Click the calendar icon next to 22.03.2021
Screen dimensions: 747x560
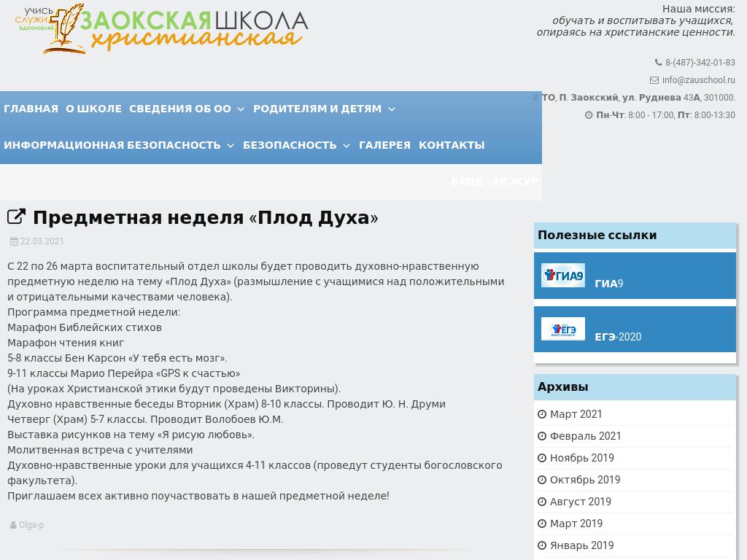point(12,241)
